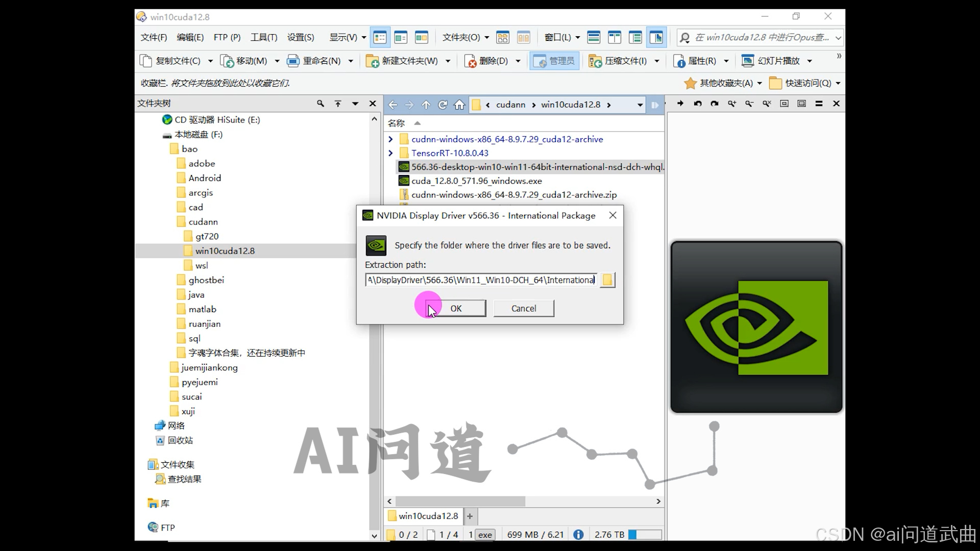Rotate preview image left in viewer toolbar
The image size is (980, 551).
click(697, 104)
